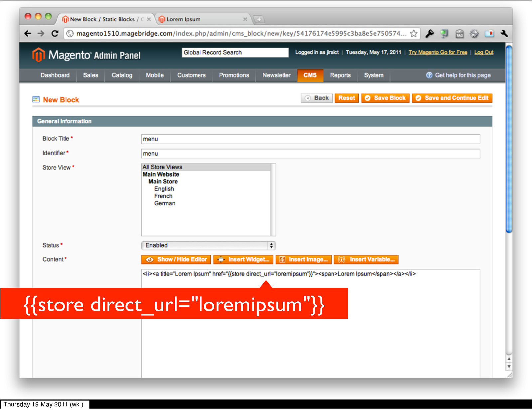The height and width of the screenshot is (410, 532).
Task: Click the browser back arrow
Action: (28, 33)
